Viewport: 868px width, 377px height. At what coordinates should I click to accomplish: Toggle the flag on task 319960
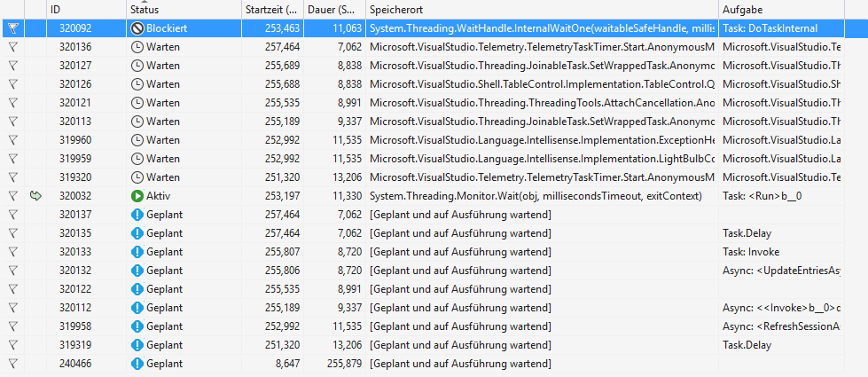pos(13,140)
